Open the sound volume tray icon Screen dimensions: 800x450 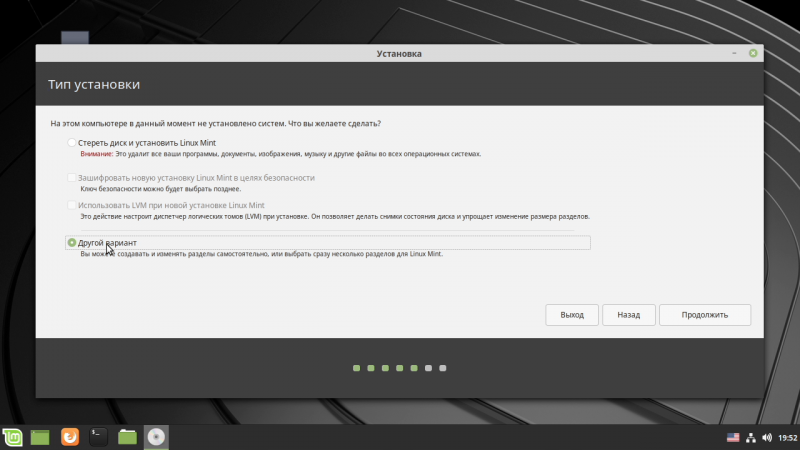(x=767, y=438)
